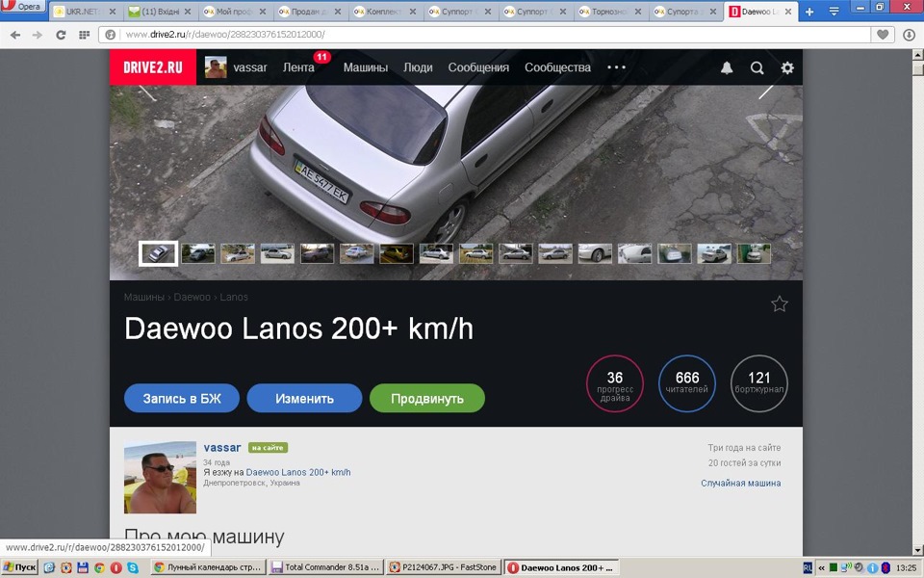Click the Skype quick launch icon
Screen dimensions: 924x578
pos(133,567)
